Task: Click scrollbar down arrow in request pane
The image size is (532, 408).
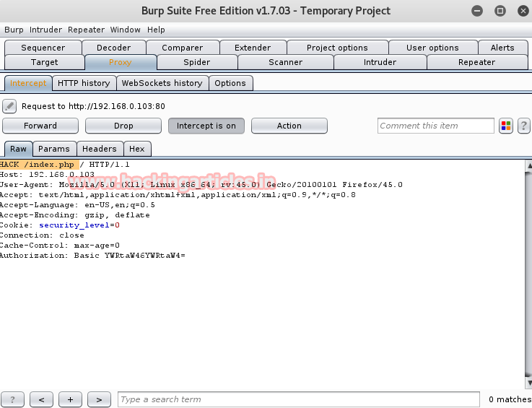Action: point(528,383)
